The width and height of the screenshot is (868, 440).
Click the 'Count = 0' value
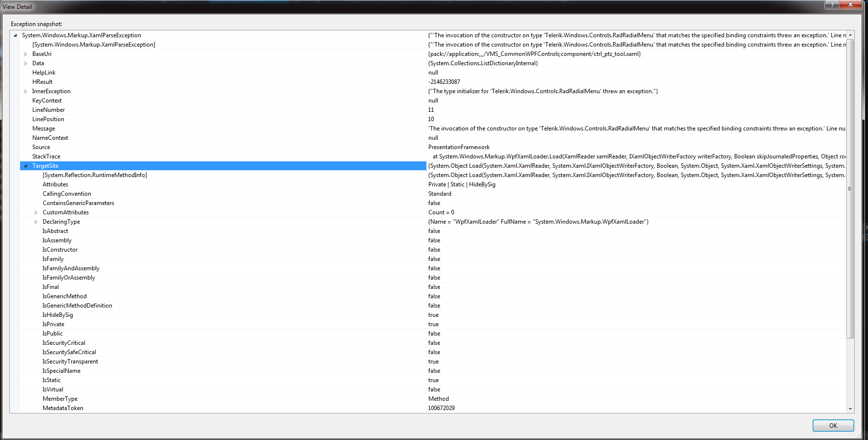coord(441,212)
